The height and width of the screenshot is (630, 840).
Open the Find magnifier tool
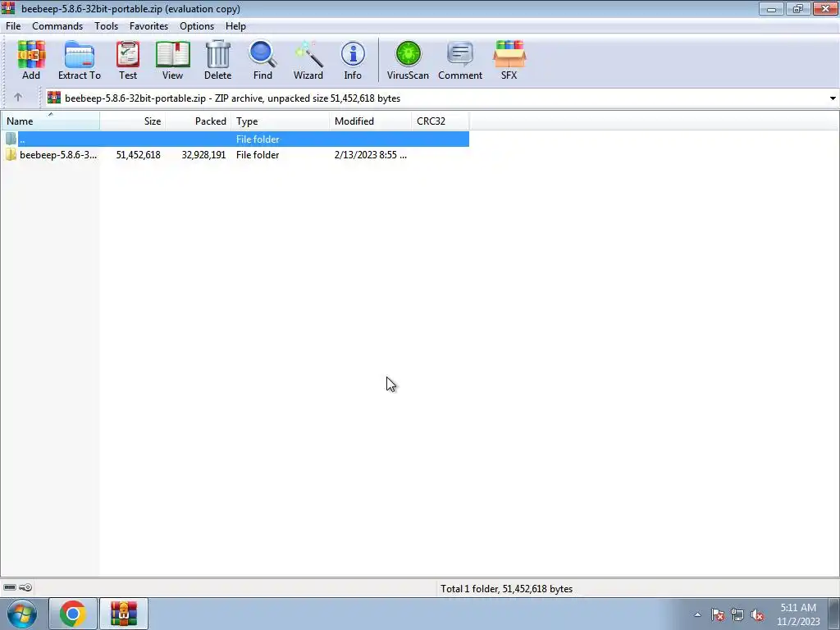click(262, 60)
